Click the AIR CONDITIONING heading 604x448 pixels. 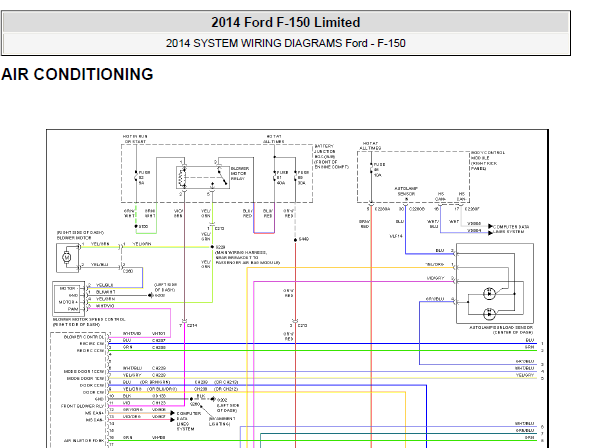point(77,74)
